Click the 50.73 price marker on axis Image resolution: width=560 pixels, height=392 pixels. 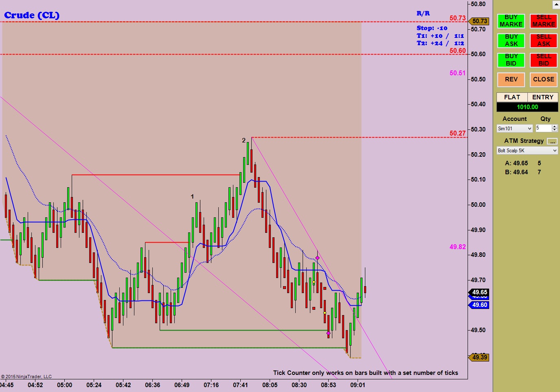(479, 21)
